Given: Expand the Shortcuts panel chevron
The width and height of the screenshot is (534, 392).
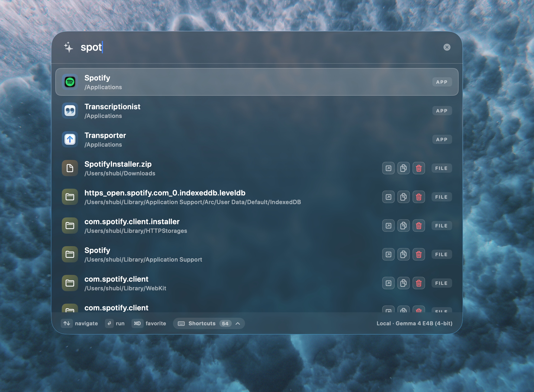Looking at the screenshot, I should tap(238, 323).
